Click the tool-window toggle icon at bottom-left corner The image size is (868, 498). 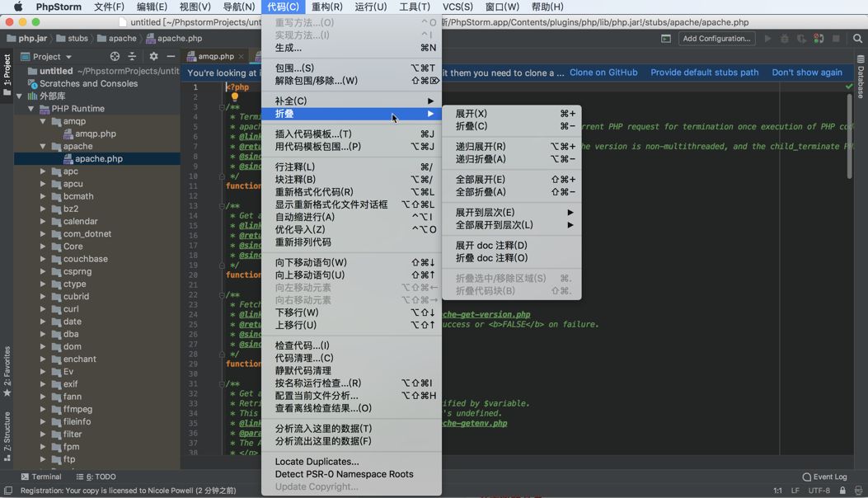point(7,491)
